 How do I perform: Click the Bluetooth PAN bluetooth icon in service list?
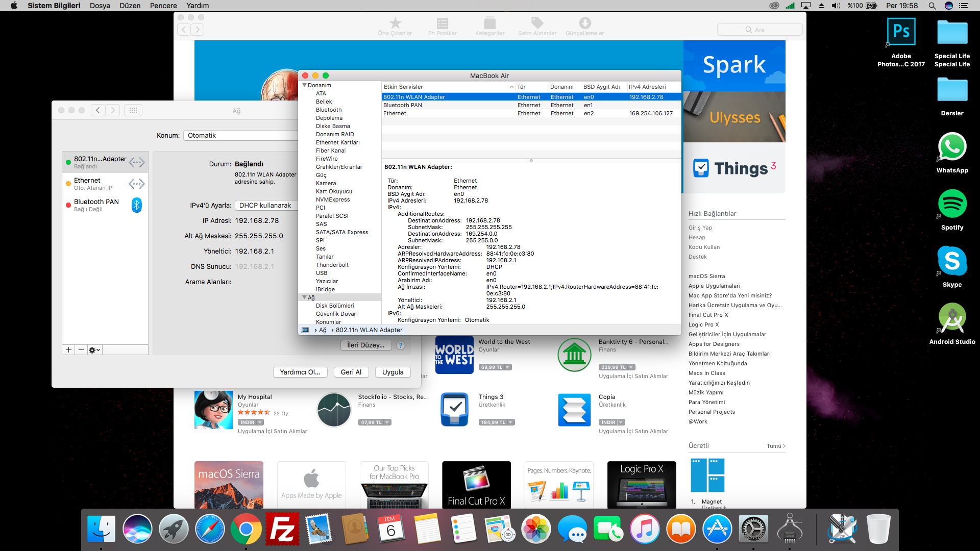(137, 205)
